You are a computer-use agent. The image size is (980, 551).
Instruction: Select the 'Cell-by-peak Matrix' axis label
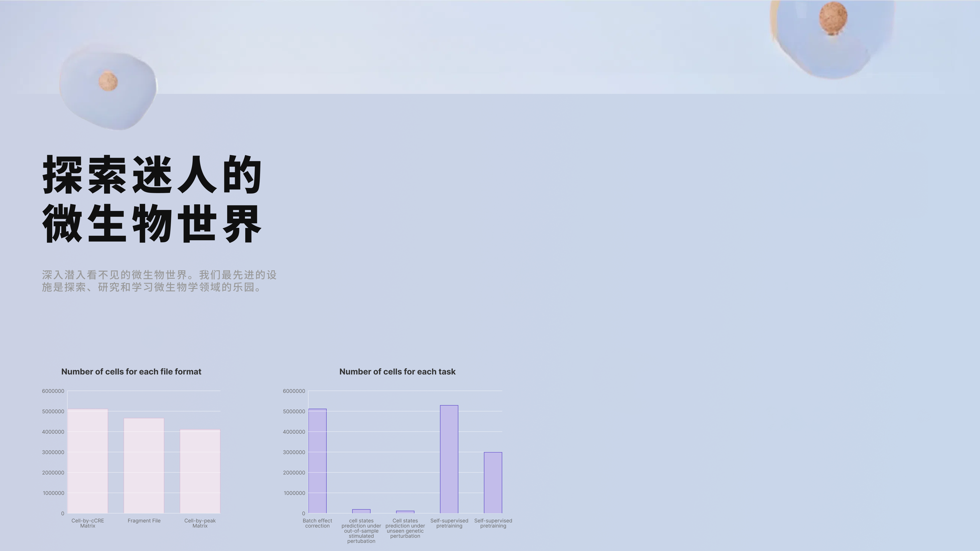click(x=200, y=523)
